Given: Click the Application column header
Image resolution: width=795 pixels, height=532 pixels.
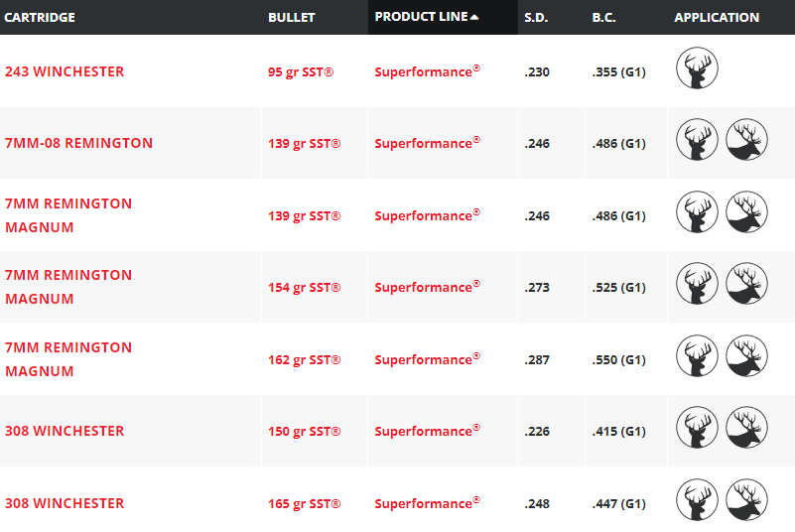Looking at the screenshot, I should click(x=717, y=17).
